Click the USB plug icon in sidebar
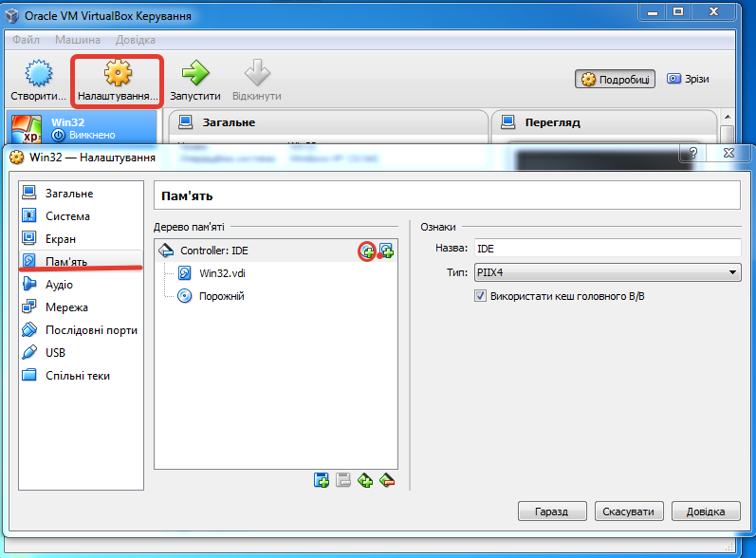The width and height of the screenshot is (756, 558). pos(29,352)
